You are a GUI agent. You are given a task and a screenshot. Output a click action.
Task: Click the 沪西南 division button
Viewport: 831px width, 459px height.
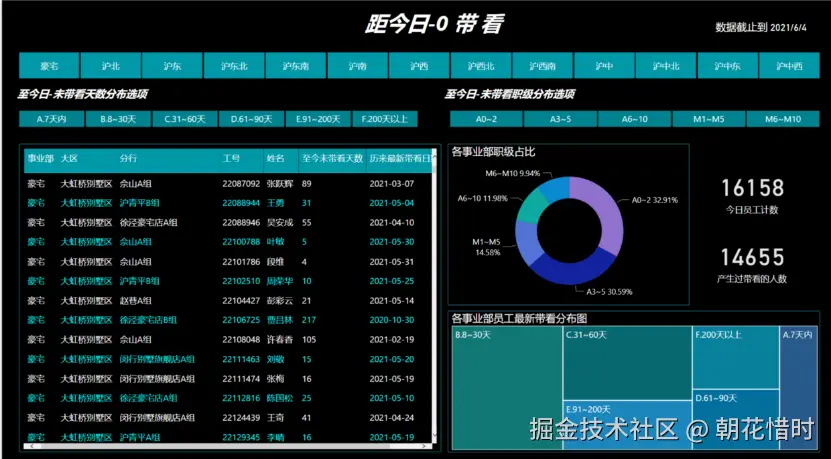tap(543, 66)
